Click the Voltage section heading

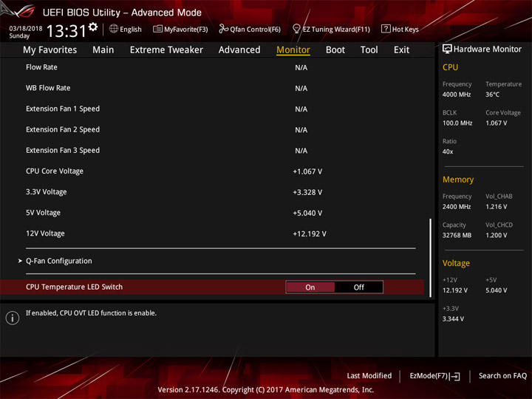[x=456, y=263]
